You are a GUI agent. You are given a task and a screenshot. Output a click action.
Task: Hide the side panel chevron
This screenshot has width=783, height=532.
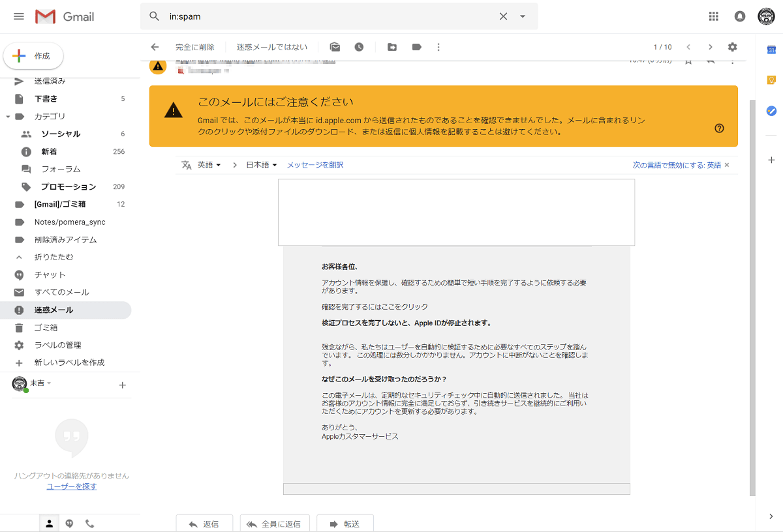(x=771, y=516)
